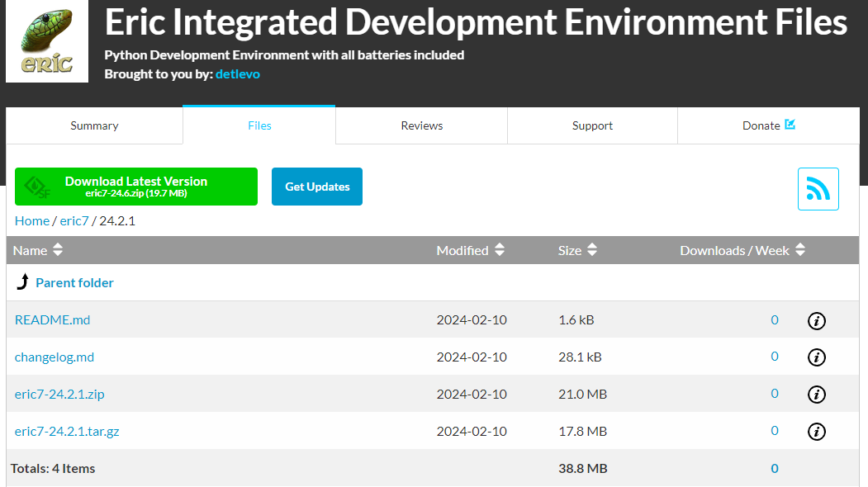Show info icon for README.md row

pyautogui.click(x=817, y=320)
